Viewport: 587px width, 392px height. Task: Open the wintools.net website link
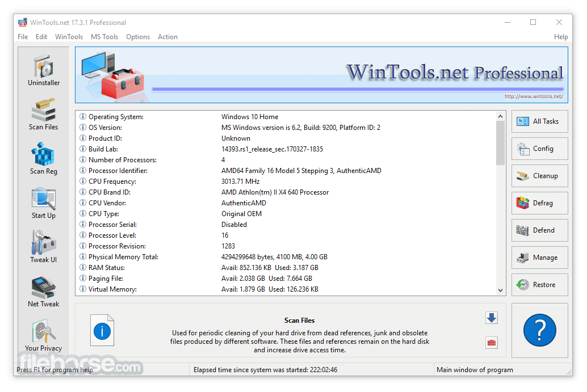(534, 96)
